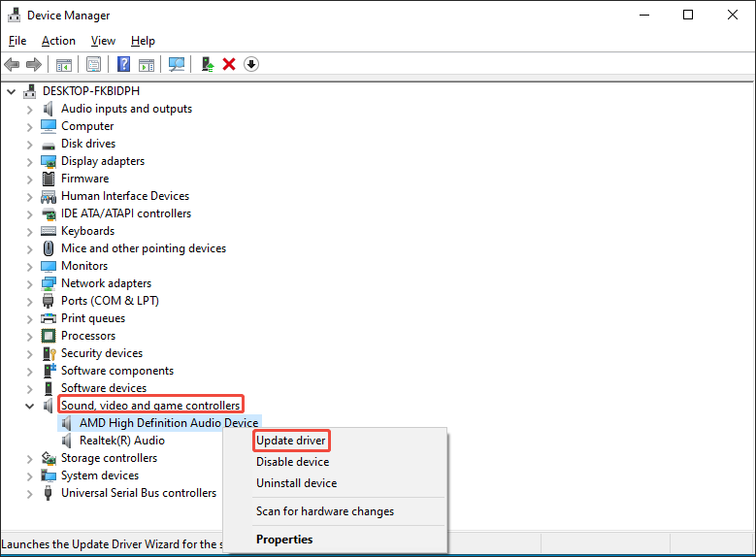
Task: Select the Software components label
Action: point(117,371)
